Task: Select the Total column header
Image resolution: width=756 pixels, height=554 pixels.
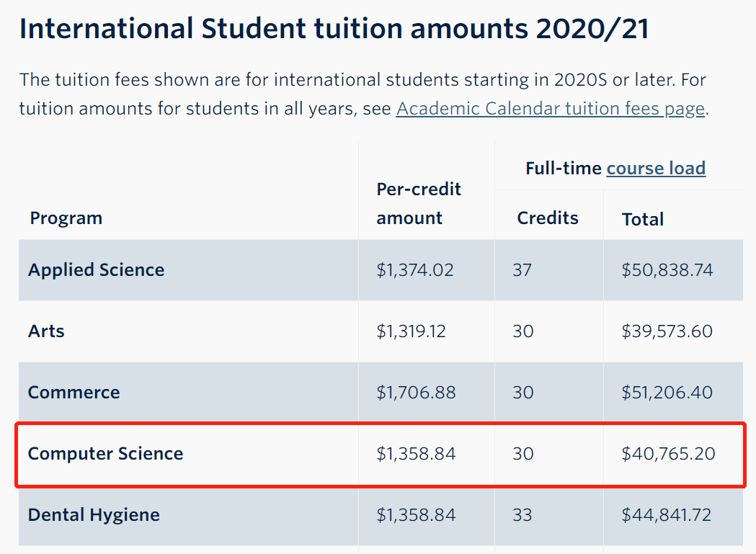Action: coord(643,220)
